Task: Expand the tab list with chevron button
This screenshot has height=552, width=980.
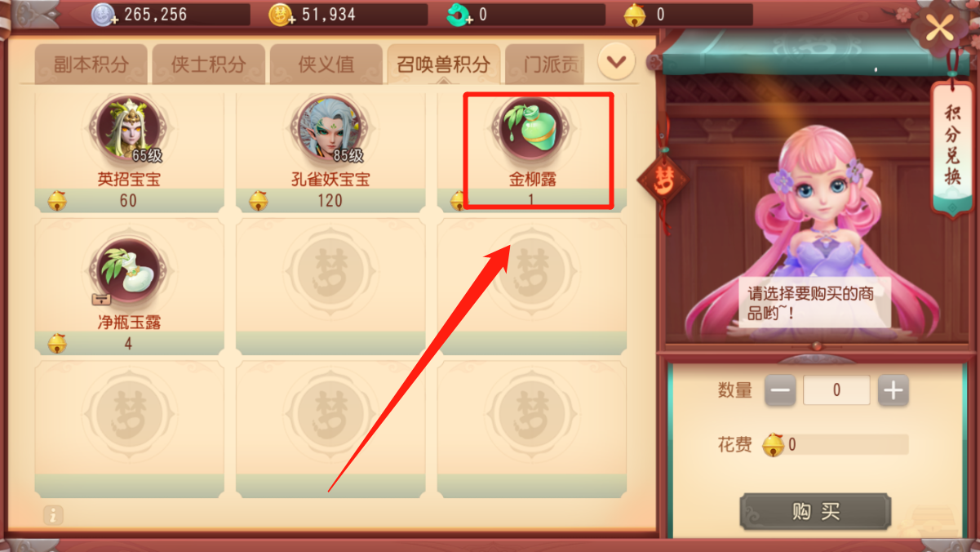Action: coord(617,61)
